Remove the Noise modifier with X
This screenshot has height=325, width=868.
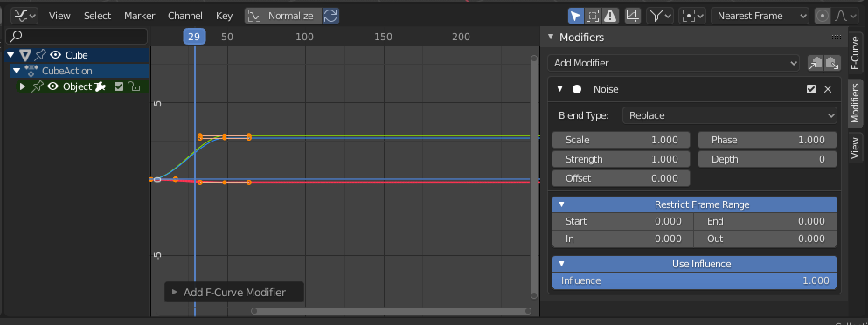tap(828, 89)
